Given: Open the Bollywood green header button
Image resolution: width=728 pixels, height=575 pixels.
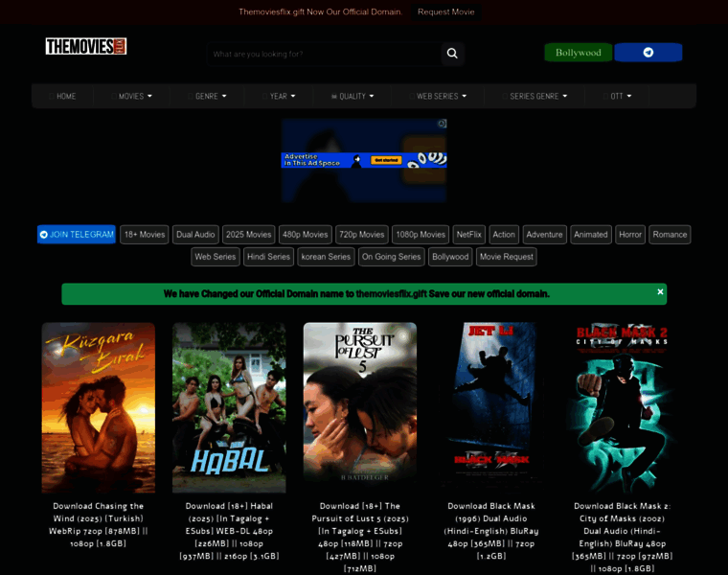Looking at the screenshot, I should (578, 53).
